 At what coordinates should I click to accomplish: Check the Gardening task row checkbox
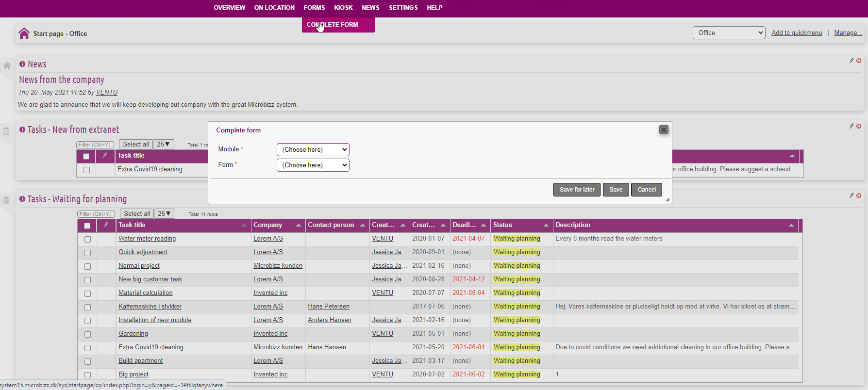coord(87,334)
